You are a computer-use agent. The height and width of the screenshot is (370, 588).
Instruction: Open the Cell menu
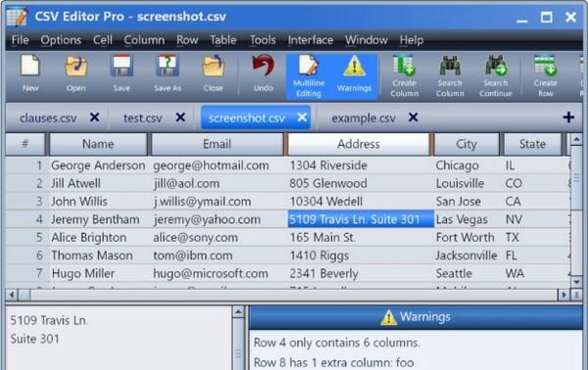102,40
